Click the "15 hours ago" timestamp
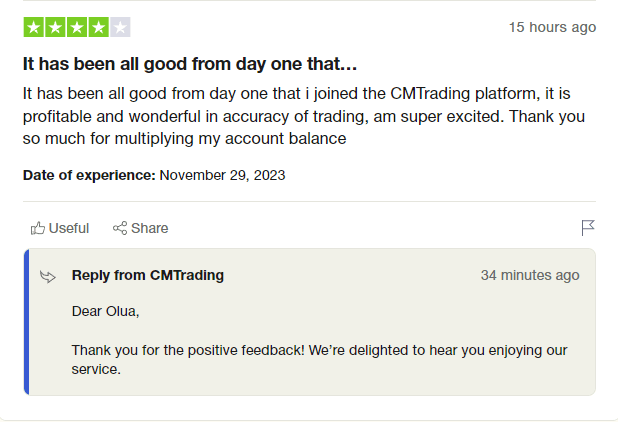 pyautogui.click(x=552, y=27)
